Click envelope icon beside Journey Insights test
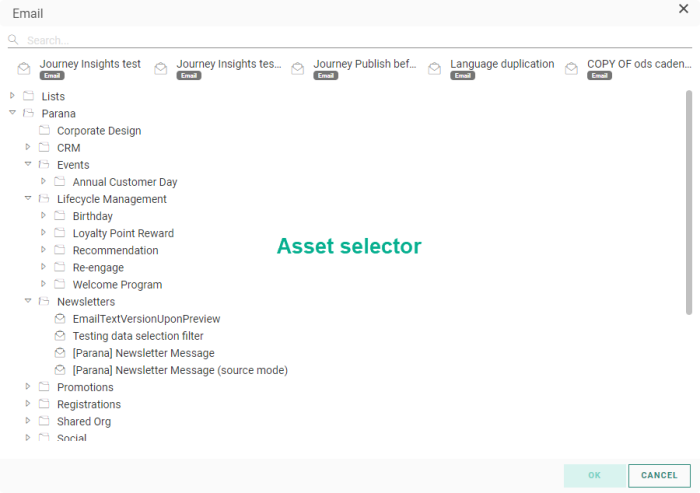Screen dimensions: 700x493 tap(24, 69)
